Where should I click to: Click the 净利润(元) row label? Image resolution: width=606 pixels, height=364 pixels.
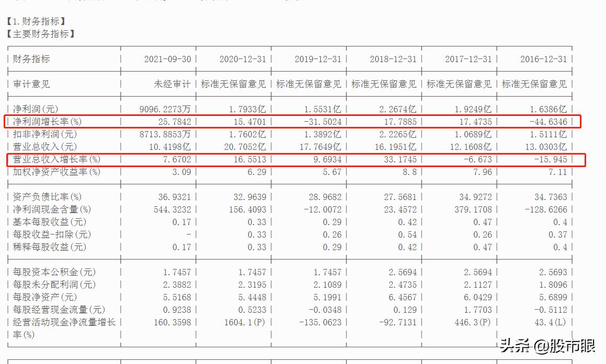tap(36, 109)
